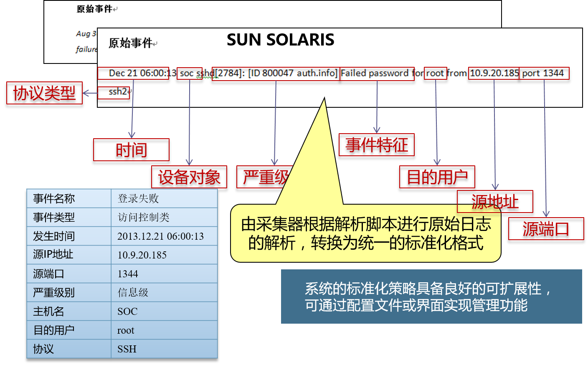Click the yellow callout about 采集器 parsing
Viewport: 588px width, 365px height.
[365, 233]
